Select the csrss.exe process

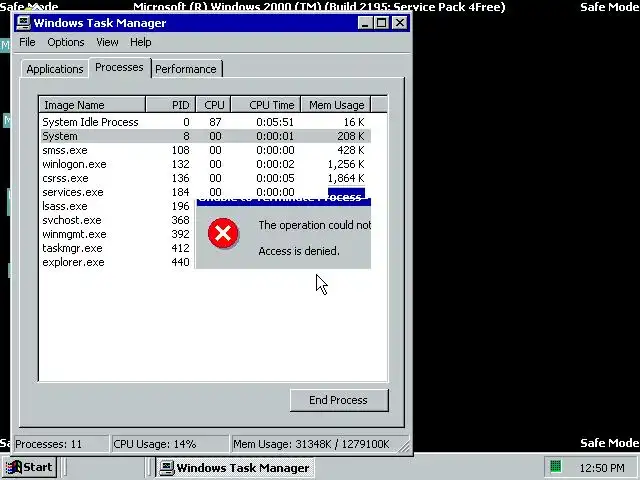pyautogui.click(x=206, y=178)
